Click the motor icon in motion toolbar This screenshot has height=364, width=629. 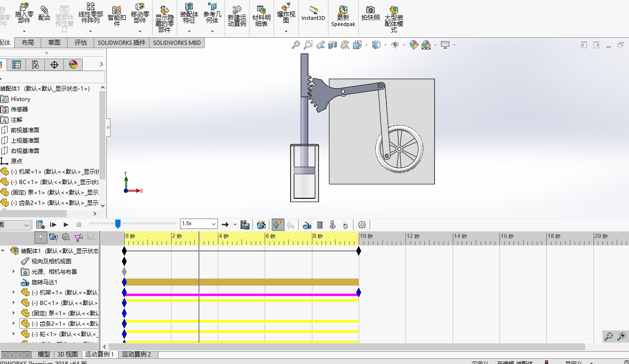(307, 225)
